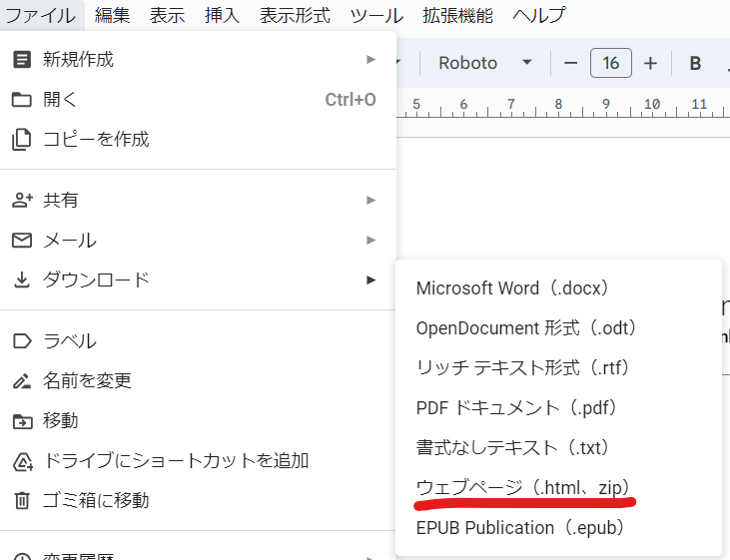Open the ファイル menu
The height and width of the screenshot is (560, 730).
41,15
